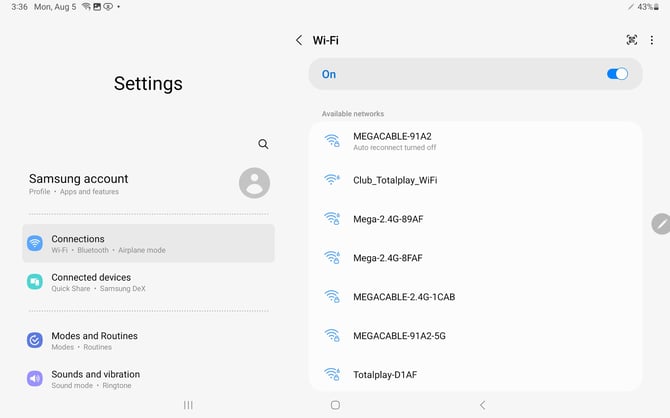Image resolution: width=670 pixels, height=418 pixels.
Task: Tap the Modes and Routines icon
Action: [35, 341]
